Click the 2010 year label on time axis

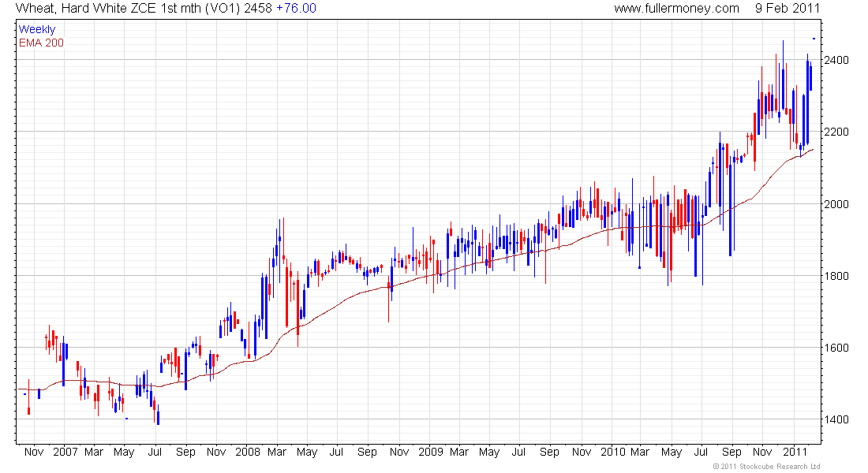(x=613, y=452)
